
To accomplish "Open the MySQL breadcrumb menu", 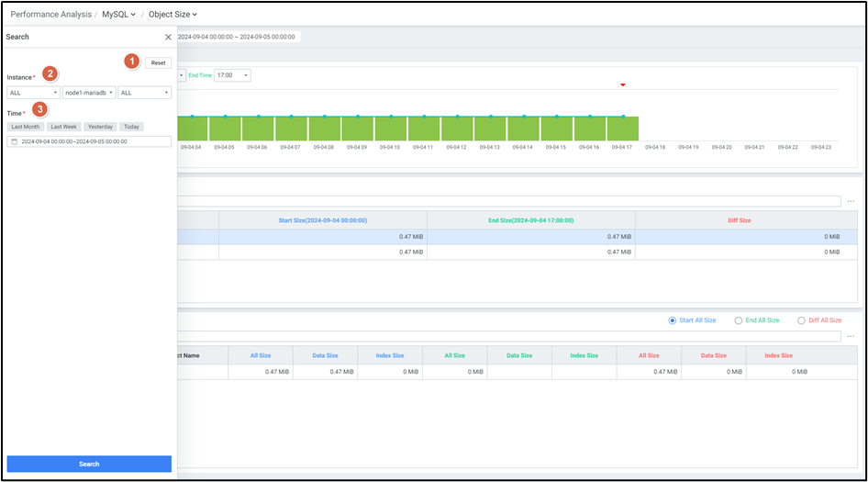I will (118, 15).
